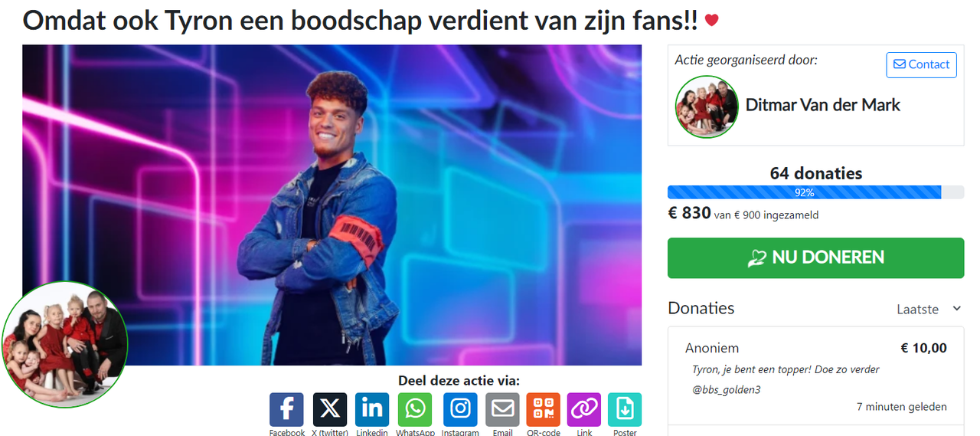
Task: Share using the Instagram icon
Action: 460,409
